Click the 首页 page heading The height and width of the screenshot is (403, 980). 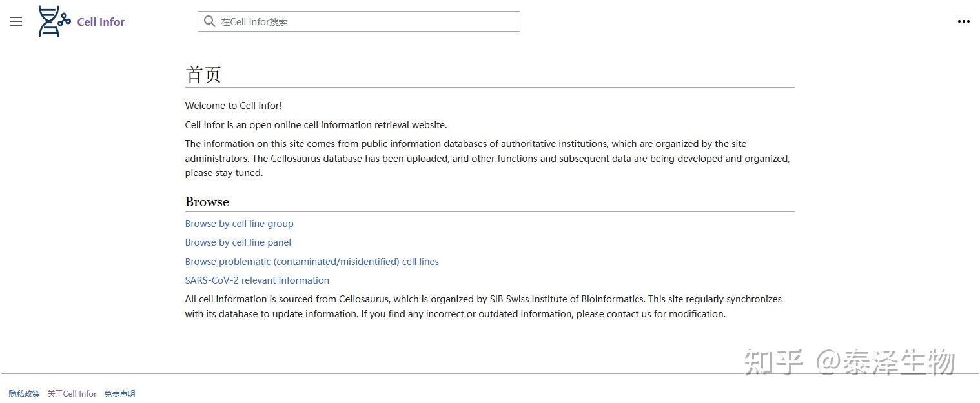point(203,75)
